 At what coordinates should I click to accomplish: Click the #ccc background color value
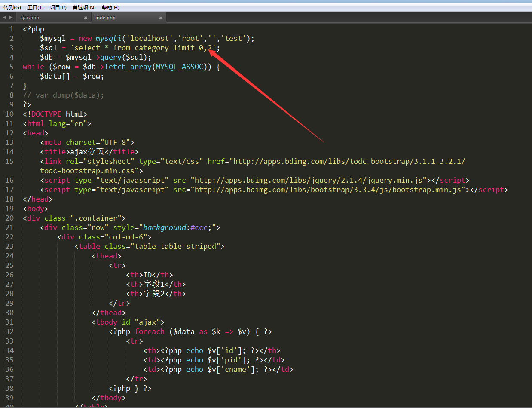(x=199, y=227)
